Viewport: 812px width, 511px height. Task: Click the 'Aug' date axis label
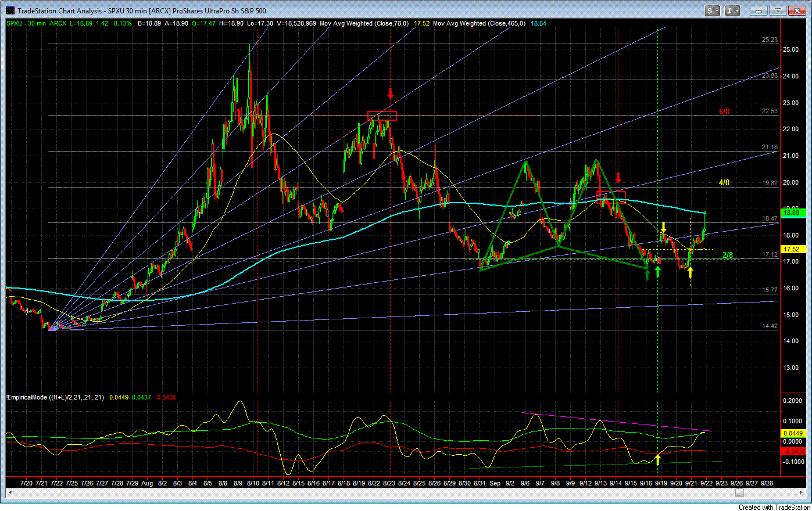click(x=147, y=483)
